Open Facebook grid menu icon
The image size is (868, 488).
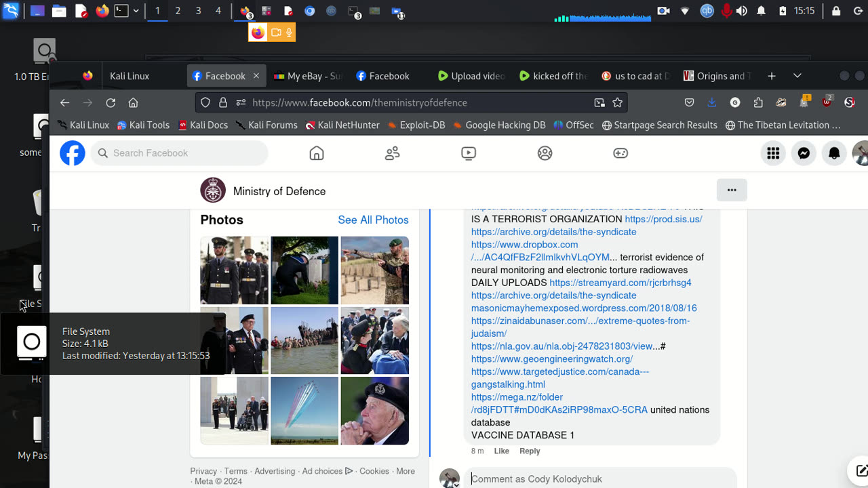[773, 153]
